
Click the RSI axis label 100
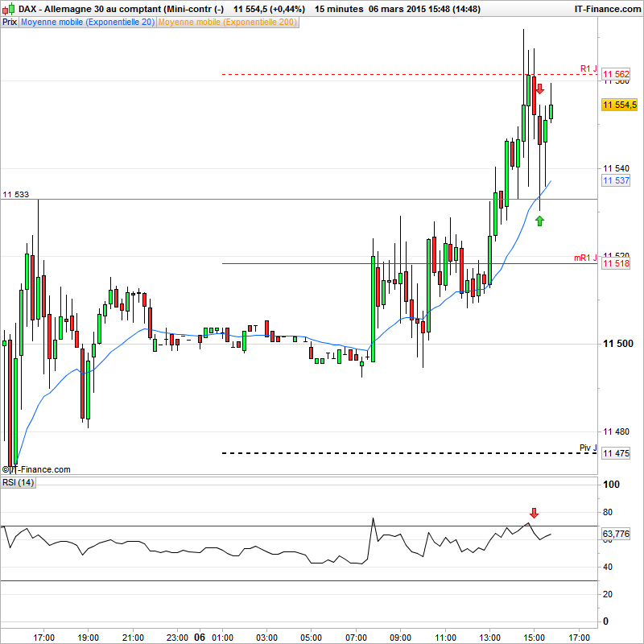[x=611, y=485]
